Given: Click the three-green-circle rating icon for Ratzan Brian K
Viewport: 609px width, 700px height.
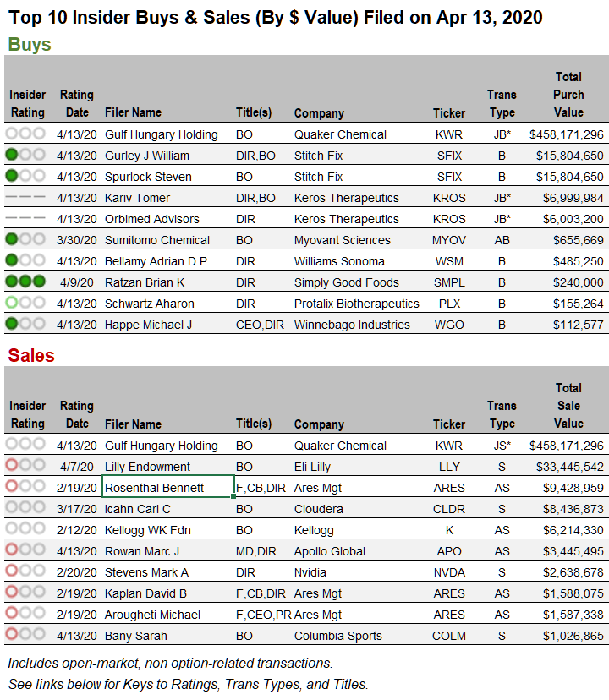Looking at the screenshot, I should click(25, 282).
